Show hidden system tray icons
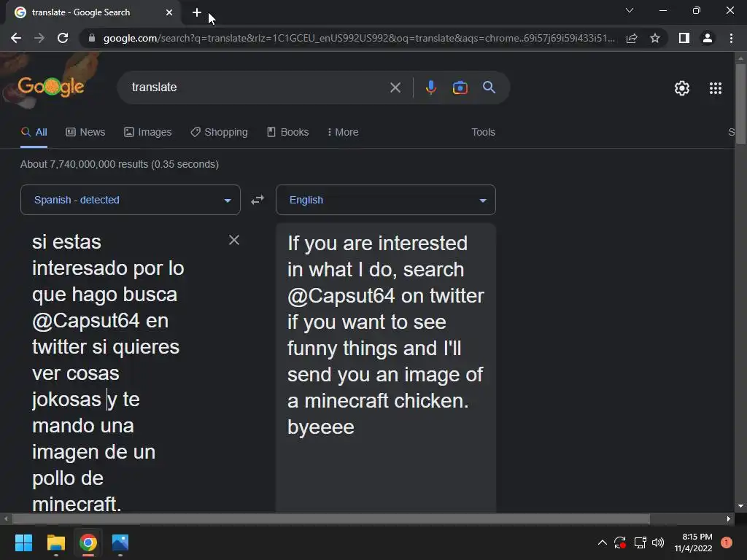Screen dimensions: 747x560 point(602,542)
